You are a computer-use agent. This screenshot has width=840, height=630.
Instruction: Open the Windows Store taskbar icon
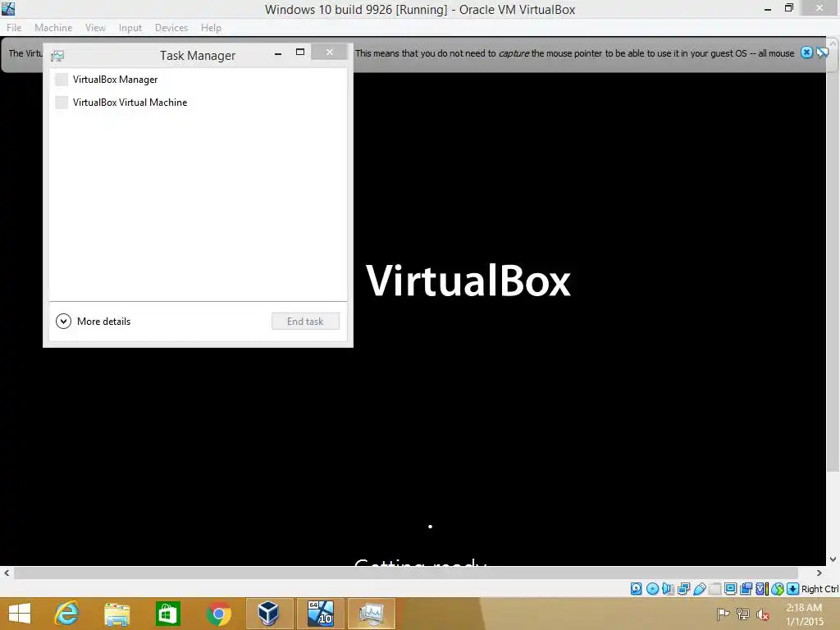tap(167, 614)
